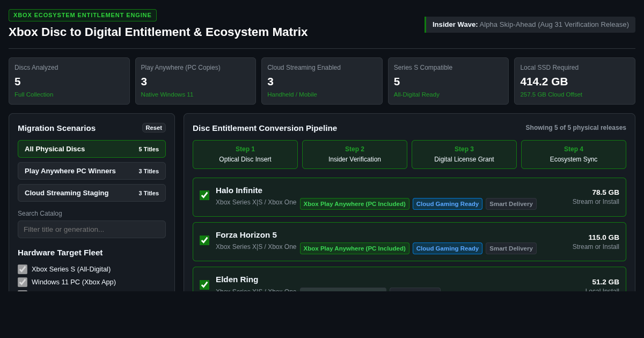
Task: Click the 115.0 GB size value
Action: [604, 237]
